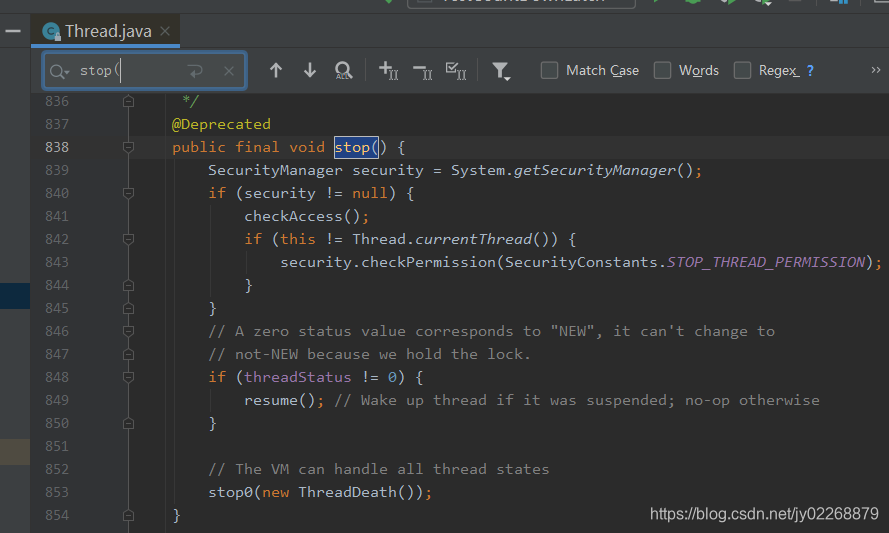
Task: Click Find All occurrences icon
Action: pos(344,70)
